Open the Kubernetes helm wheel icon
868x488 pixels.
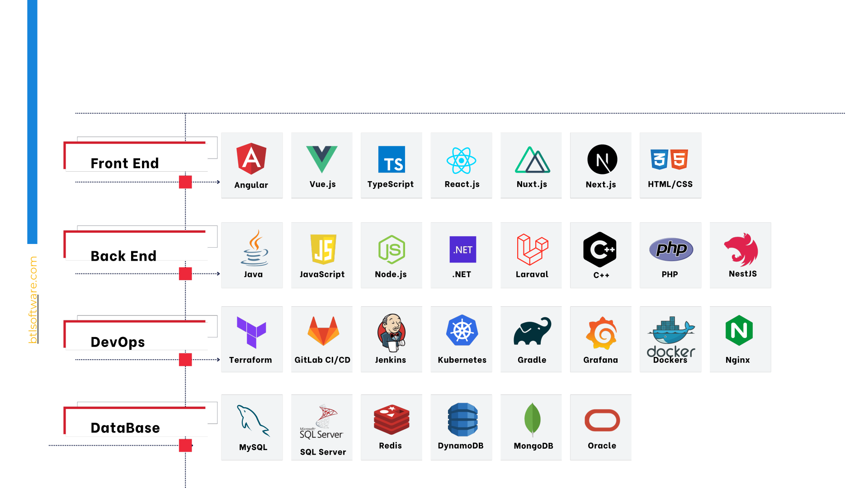(462, 330)
